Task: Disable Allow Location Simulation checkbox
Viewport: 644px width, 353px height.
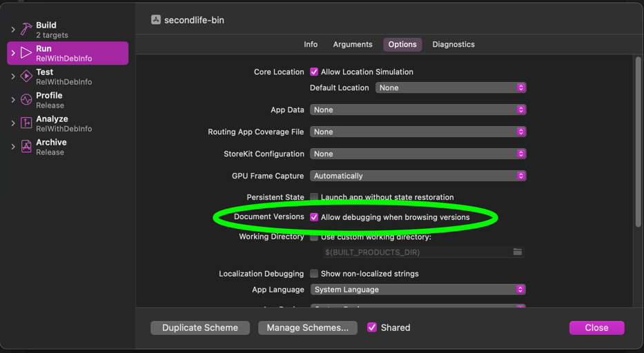Action: [314, 72]
